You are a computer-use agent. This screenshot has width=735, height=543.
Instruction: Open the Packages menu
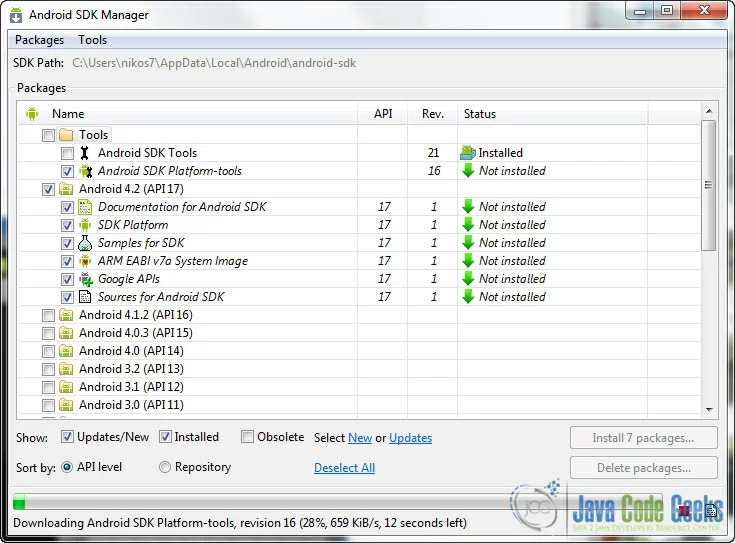(x=39, y=40)
